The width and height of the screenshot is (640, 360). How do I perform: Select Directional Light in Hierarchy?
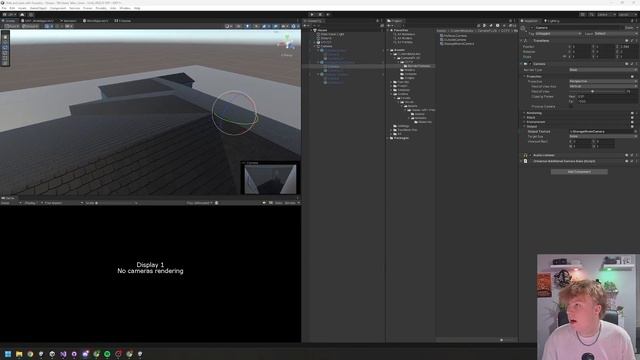(332, 34)
